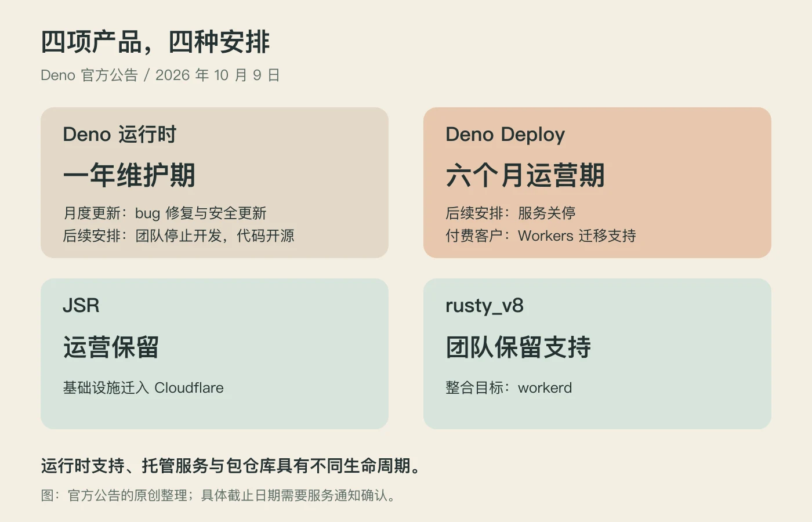This screenshot has height=522, width=812.
Task: Click the caption starting with 图：官方公告的原创整理
Action: pos(219,496)
